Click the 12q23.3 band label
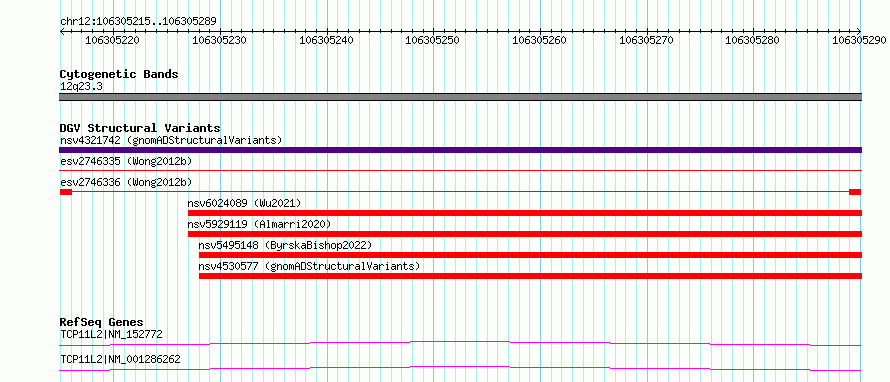This screenshot has width=890, height=382. pyautogui.click(x=81, y=87)
